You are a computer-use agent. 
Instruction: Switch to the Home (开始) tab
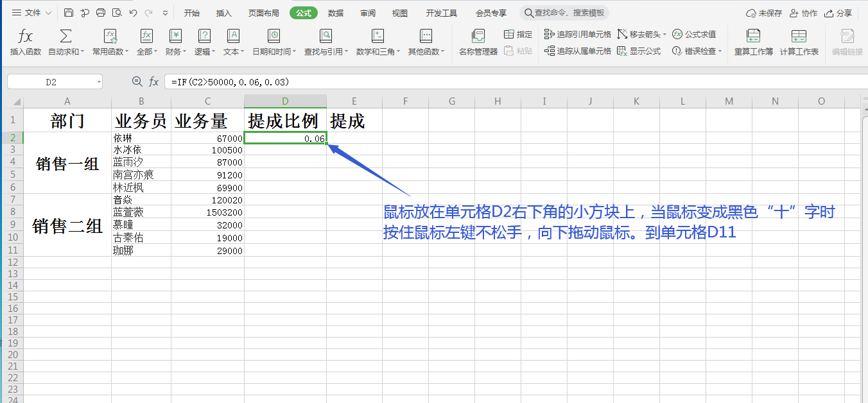pyautogui.click(x=191, y=13)
